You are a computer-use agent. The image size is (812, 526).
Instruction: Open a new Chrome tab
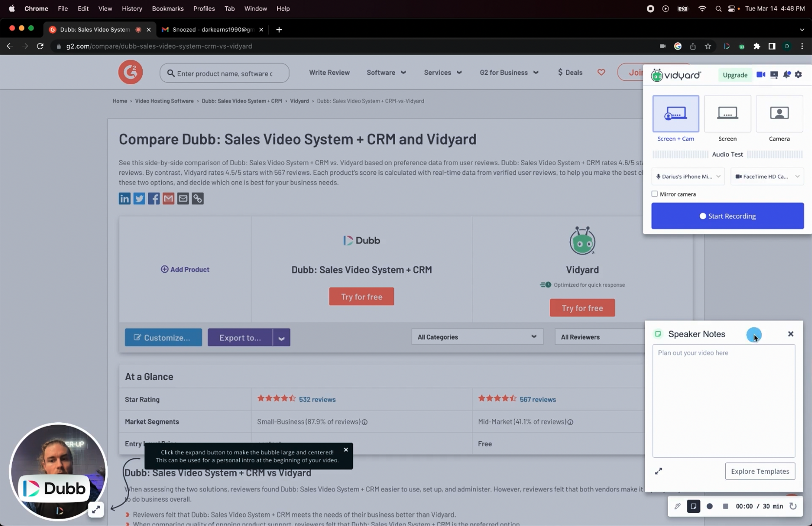click(279, 30)
